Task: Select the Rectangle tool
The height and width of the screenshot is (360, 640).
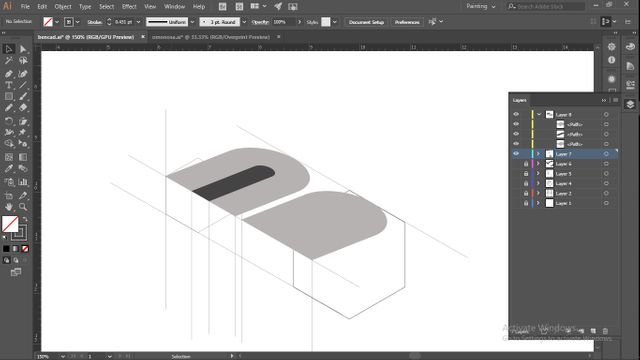Action: [x=9, y=96]
